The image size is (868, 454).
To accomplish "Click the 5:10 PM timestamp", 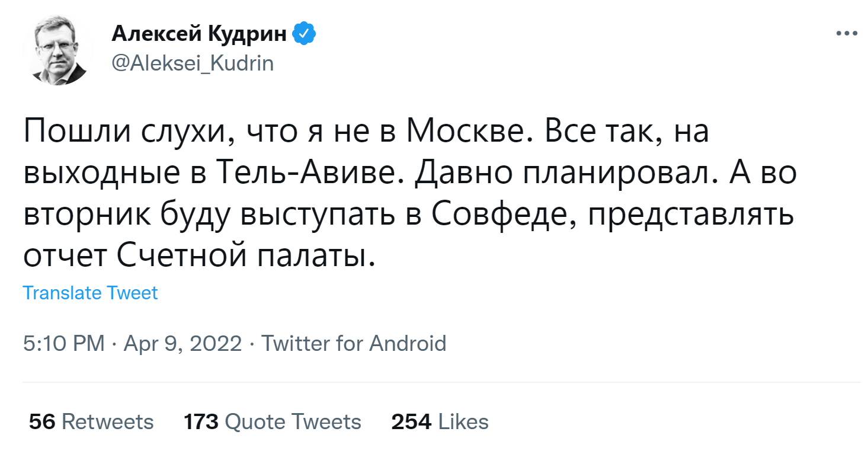I will (x=64, y=343).
